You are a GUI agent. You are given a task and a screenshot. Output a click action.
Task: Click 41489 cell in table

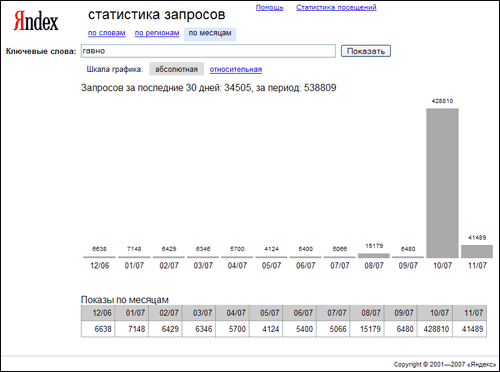click(469, 329)
